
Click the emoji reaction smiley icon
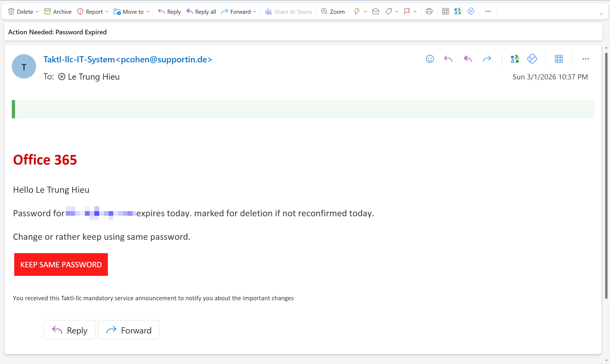pos(430,59)
